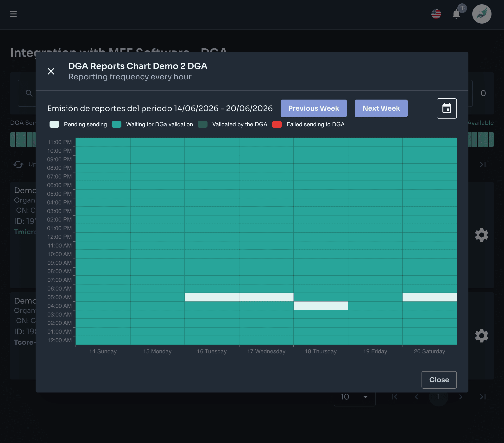The width and height of the screenshot is (504, 443).
Task: Click the search magnifier icon behind dialog
Action: pyautogui.click(x=29, y=93)
